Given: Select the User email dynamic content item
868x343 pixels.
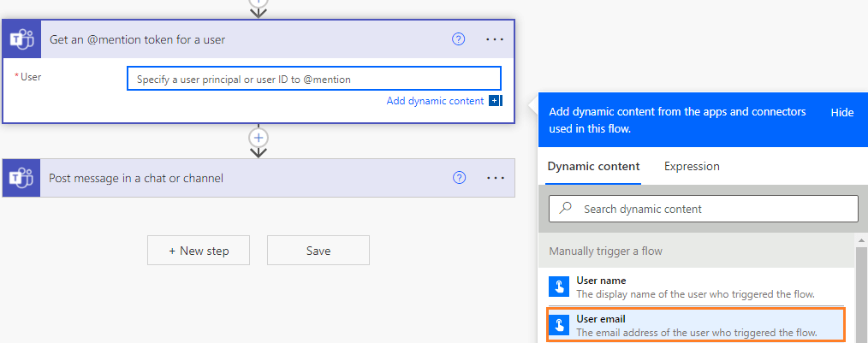Looking at the screenshot, I should (x=697, y=325).
